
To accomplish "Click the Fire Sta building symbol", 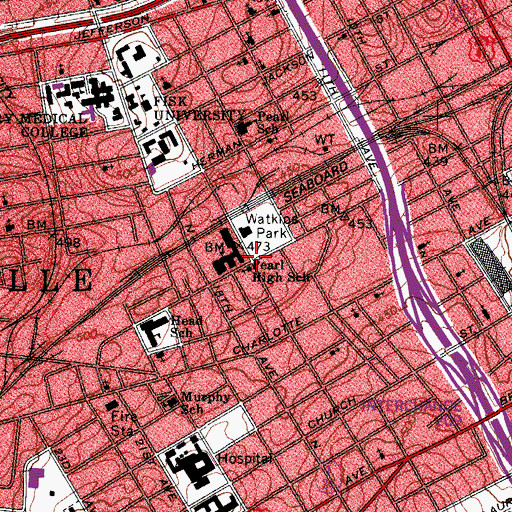I will [112, 405].
